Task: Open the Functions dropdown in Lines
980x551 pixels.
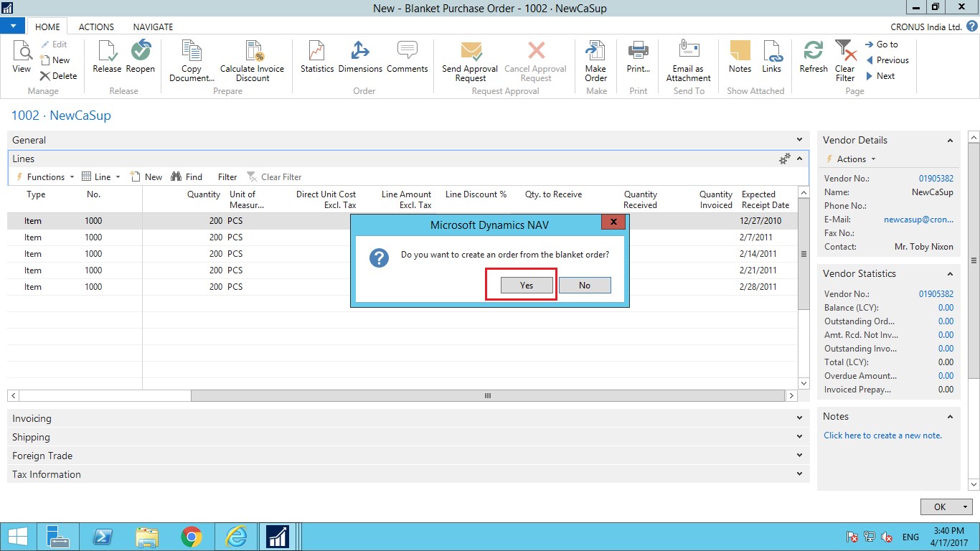Action: [x=45, y=176]
